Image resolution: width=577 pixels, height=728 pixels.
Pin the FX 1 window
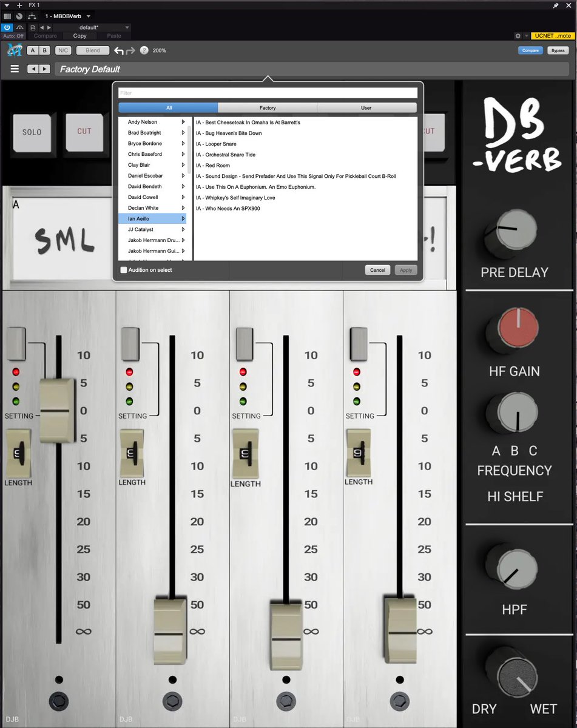[556, 5]
